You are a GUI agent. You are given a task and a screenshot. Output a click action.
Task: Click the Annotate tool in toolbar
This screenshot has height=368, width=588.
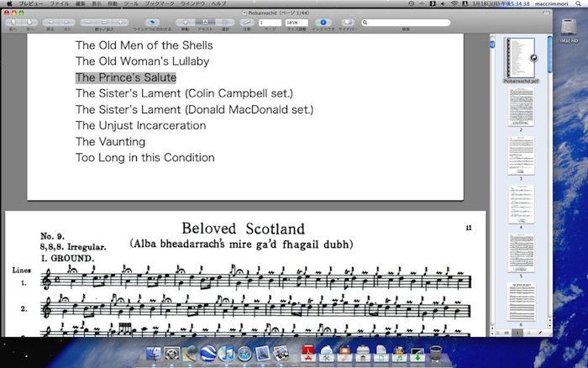pyautogui.click(x=246, y=22)
